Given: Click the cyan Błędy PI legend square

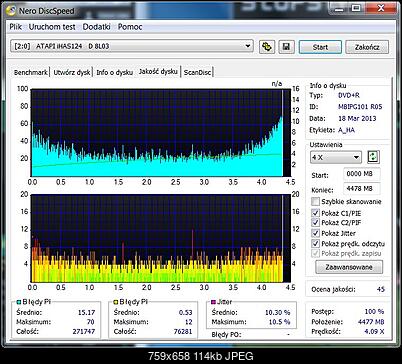Looking at the screenshot, I should (19, 302).
